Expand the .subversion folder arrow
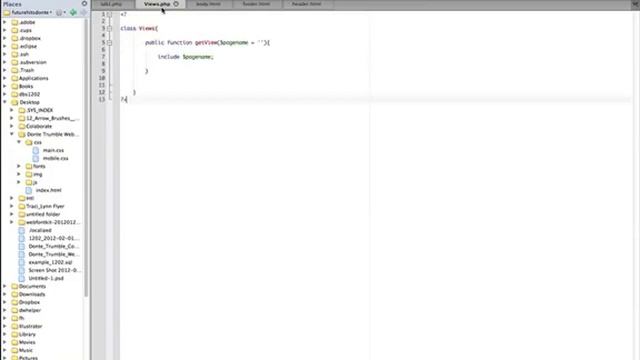The height and width of the screenshot is (360, 640). (5, 62)
